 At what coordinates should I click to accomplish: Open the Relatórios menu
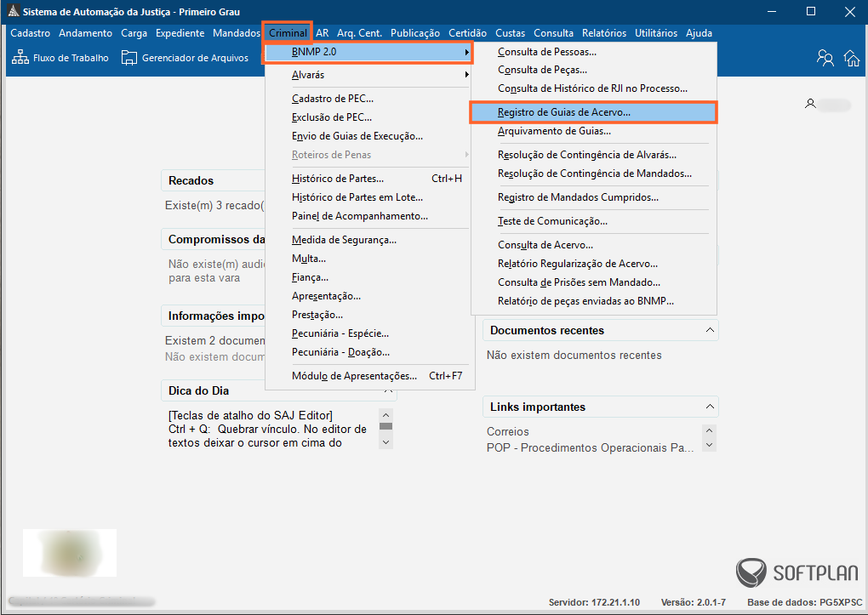pyautogui.click(x=604, y=33)
